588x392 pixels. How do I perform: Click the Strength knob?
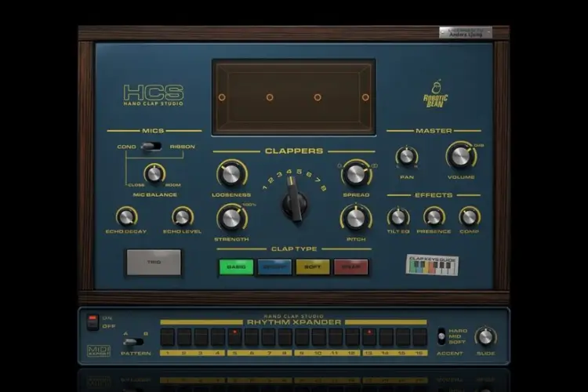[x=231, y=219]
